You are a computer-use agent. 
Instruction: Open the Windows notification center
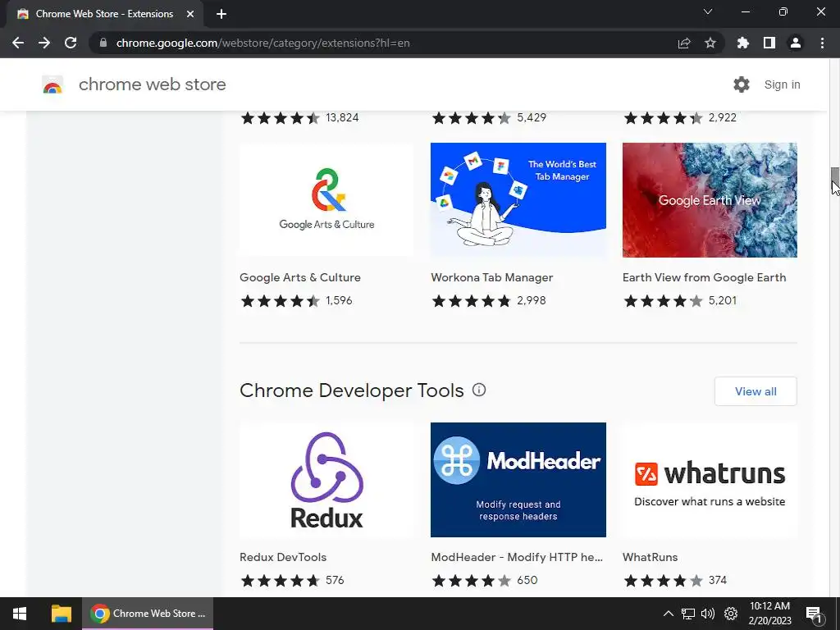(814, 614)
